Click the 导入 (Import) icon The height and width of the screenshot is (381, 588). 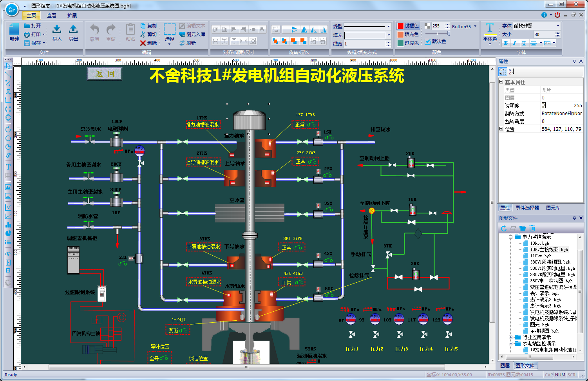57,30
